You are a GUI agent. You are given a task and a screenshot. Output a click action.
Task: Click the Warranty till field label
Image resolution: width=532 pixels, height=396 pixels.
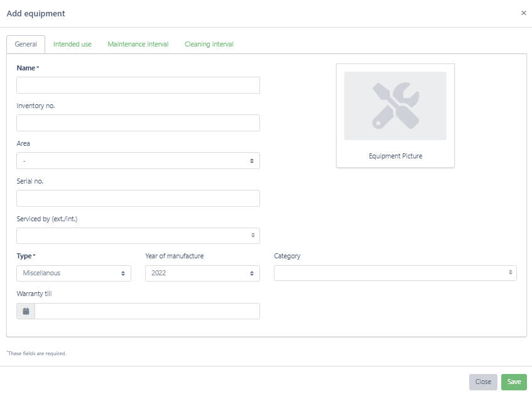(32, 294)
